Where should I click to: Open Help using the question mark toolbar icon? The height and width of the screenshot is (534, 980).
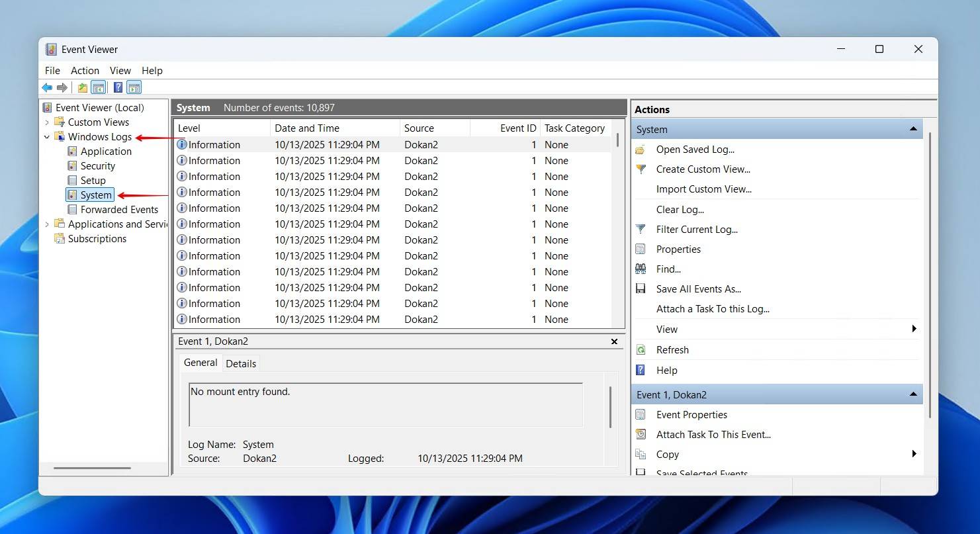click(x=117, y=87)
